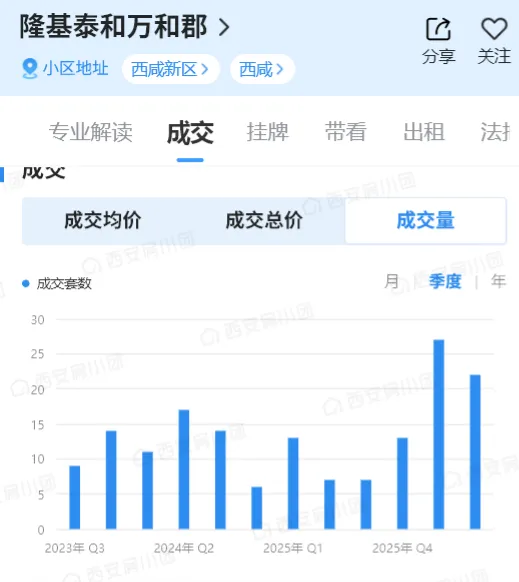Click the 小区地址 label
This screenshot has height=582, width=519.
(76, 69)
